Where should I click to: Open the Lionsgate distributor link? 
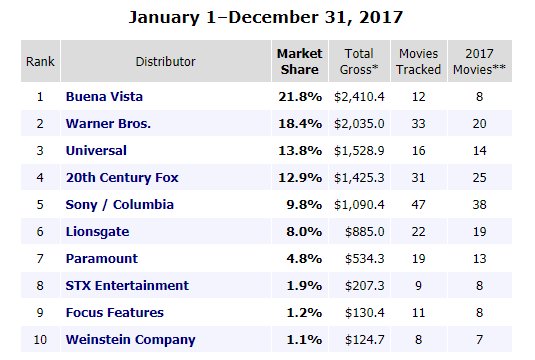pyautogui.click(x=97, y=232)
